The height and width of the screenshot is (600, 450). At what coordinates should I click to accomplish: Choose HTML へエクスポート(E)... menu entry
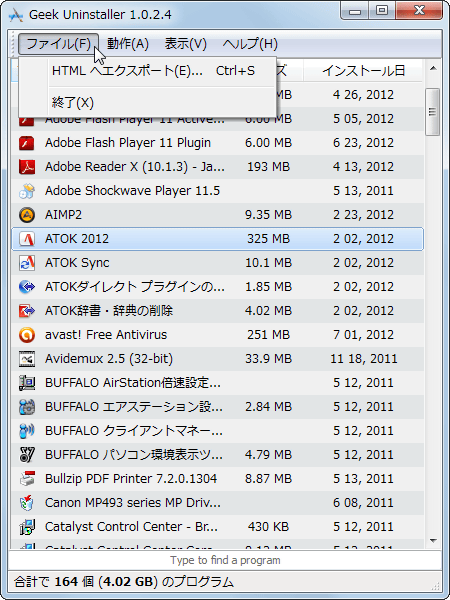(153, 71)
